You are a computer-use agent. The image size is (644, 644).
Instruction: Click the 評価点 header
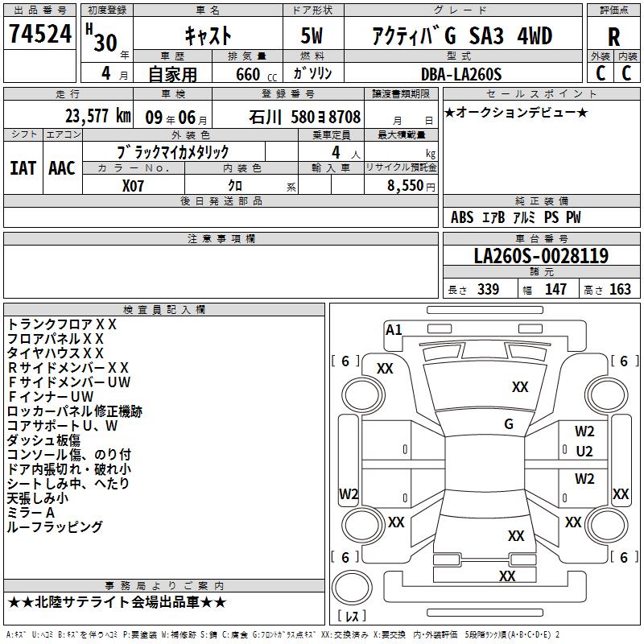(613, 10)
